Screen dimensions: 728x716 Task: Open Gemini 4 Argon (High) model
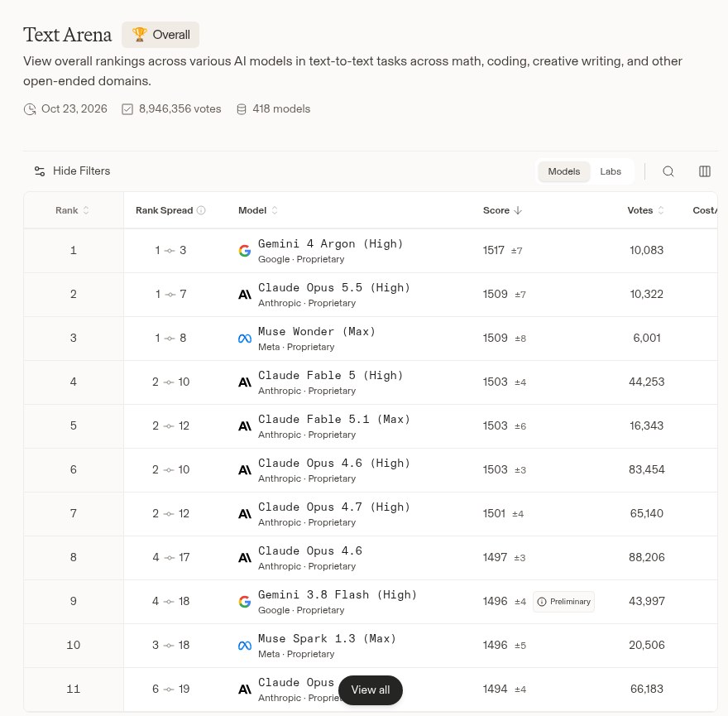(330, 244)
